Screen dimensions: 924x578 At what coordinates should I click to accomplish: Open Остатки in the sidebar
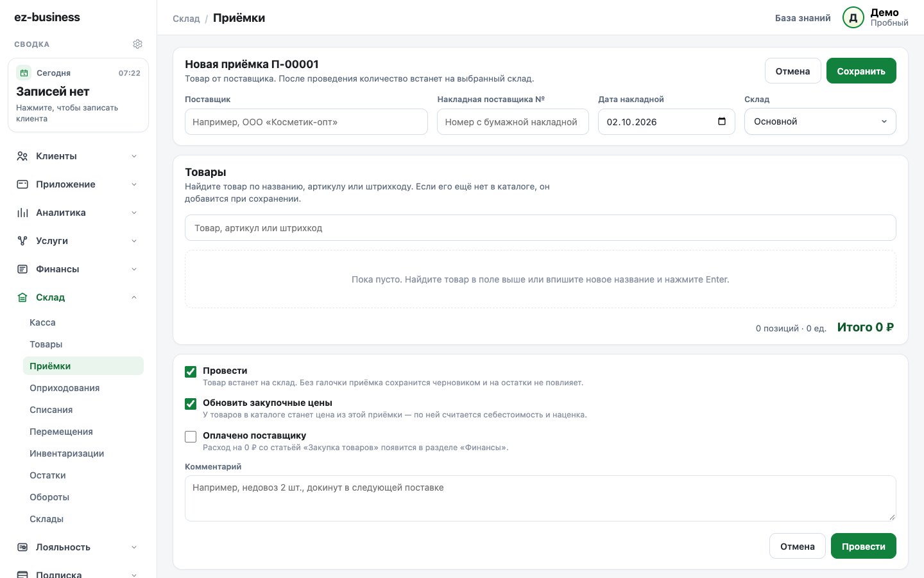coord(83,475)
